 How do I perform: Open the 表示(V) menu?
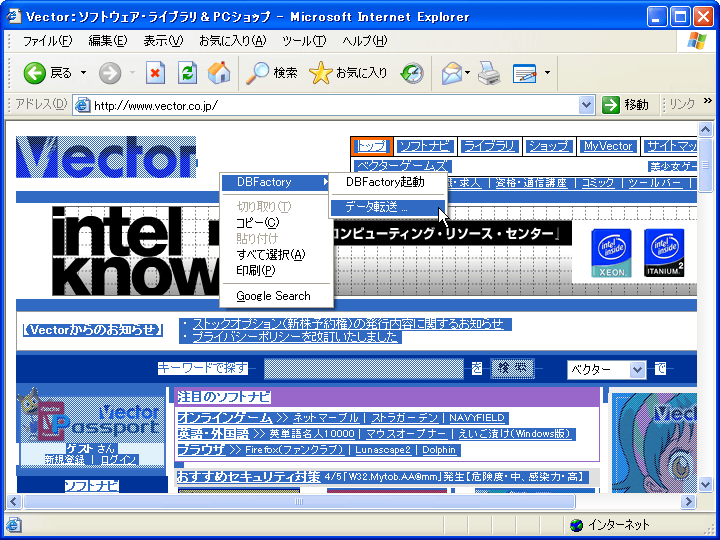click(163, 41)
